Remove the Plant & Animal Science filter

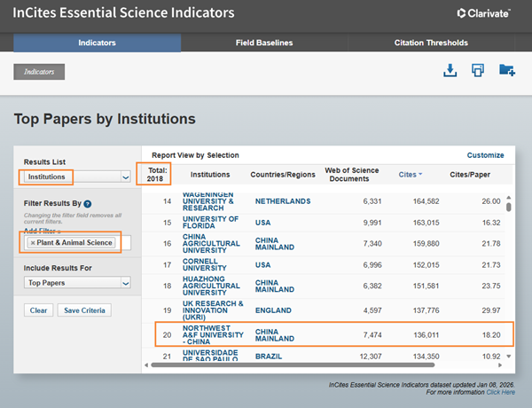point(33,243)
